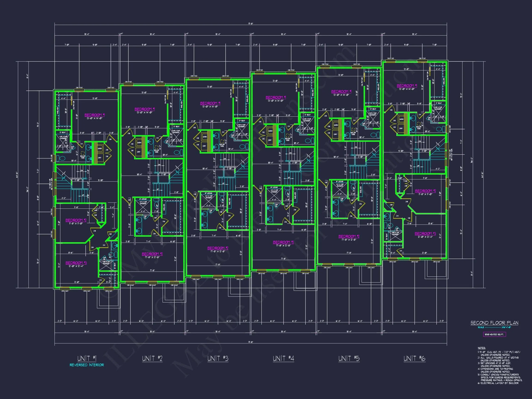
Task: Click the toilet symbol in Unit #4 master bath
Action: tap(308, 141)
